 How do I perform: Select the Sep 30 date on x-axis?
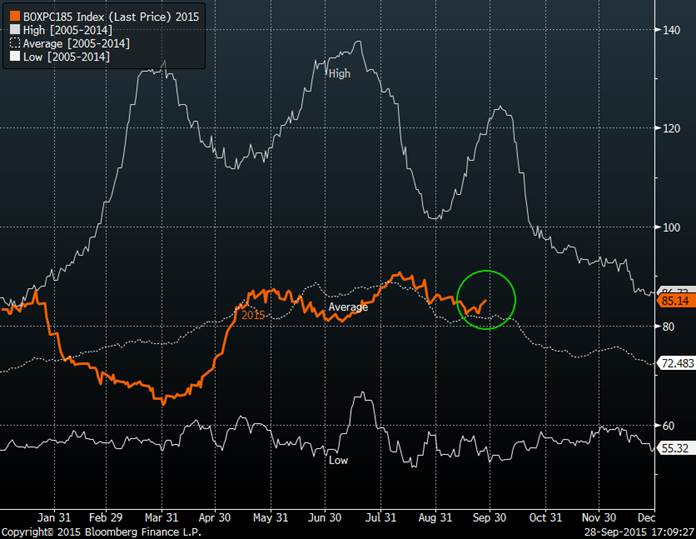tap(490, 518)
